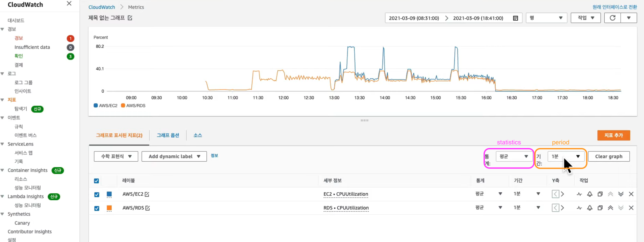Collapse the 이벤트 sidebar section

click(2, 118)
